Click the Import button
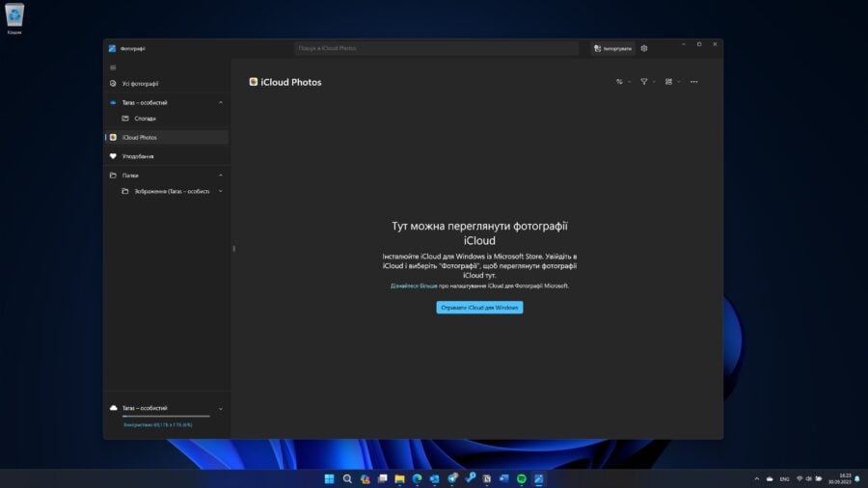This screenshot has width=868, height=488. 612,48
